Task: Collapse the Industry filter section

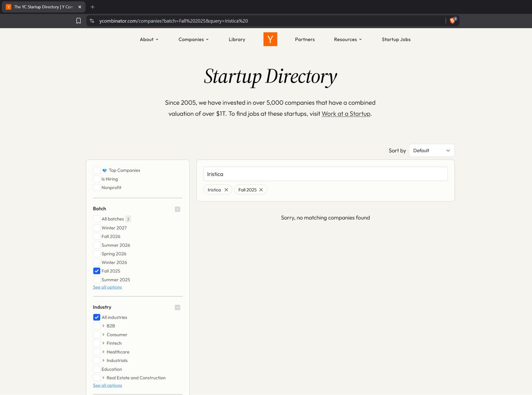Action: 177,307
